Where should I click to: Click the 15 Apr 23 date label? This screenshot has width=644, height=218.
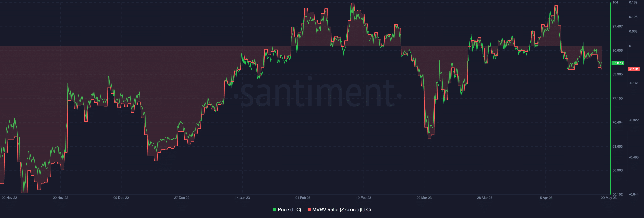(545, 198)
